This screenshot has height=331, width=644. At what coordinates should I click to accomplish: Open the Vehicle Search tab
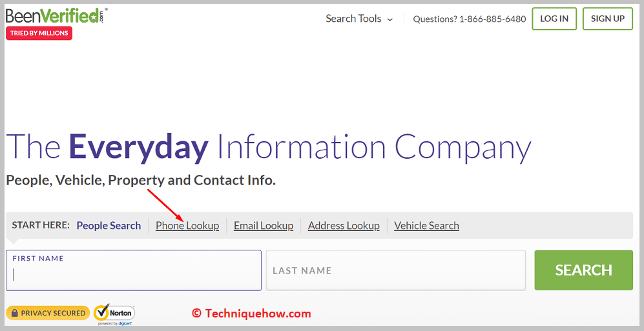pyautogui.click(x=427, y=226)
